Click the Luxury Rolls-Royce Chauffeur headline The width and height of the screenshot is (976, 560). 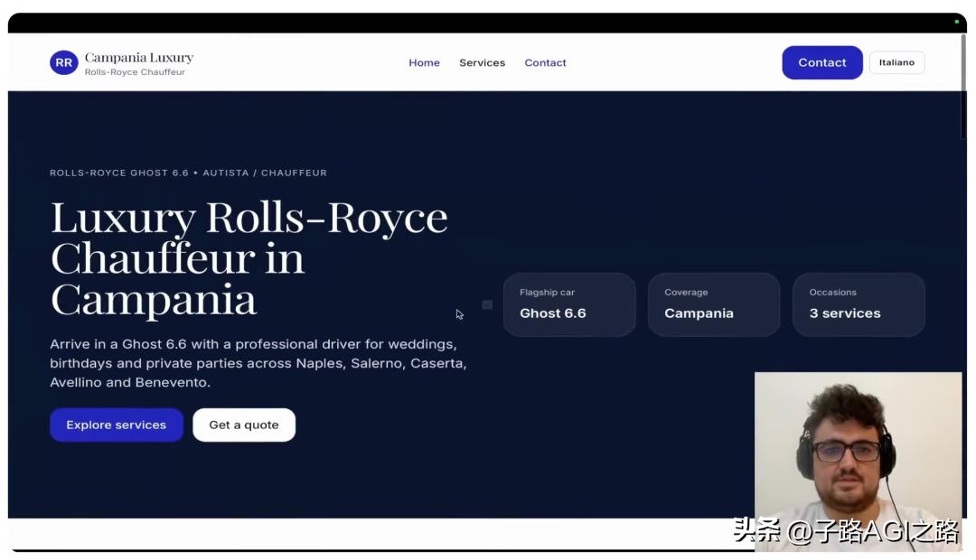point(249,258)
